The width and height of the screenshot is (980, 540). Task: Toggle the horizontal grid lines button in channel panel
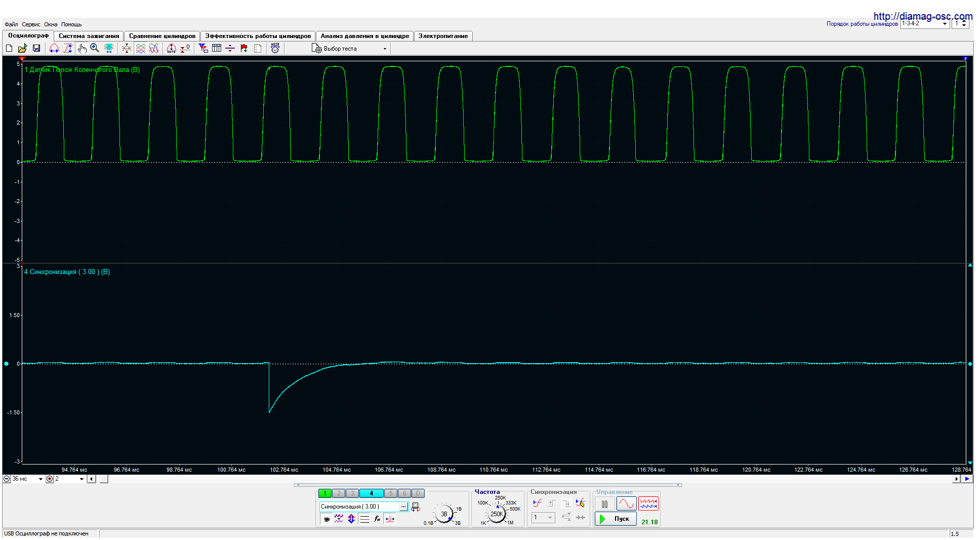coord(364,519)
